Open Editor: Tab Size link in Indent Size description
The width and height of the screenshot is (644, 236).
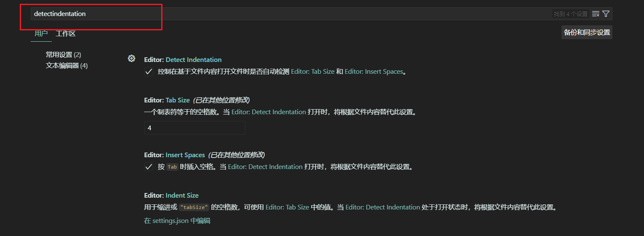tap(287, 207)
